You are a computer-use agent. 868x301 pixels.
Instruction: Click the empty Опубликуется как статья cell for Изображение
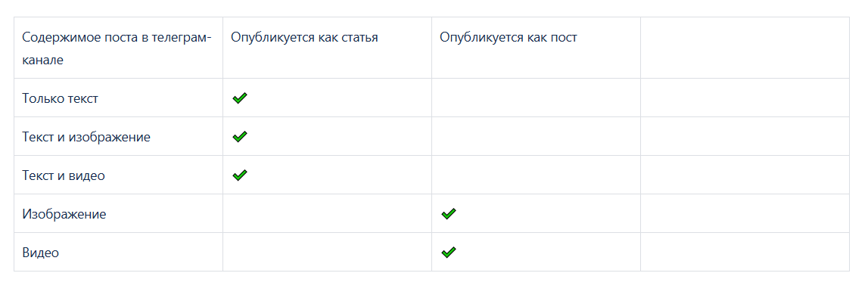click(327, 213)
